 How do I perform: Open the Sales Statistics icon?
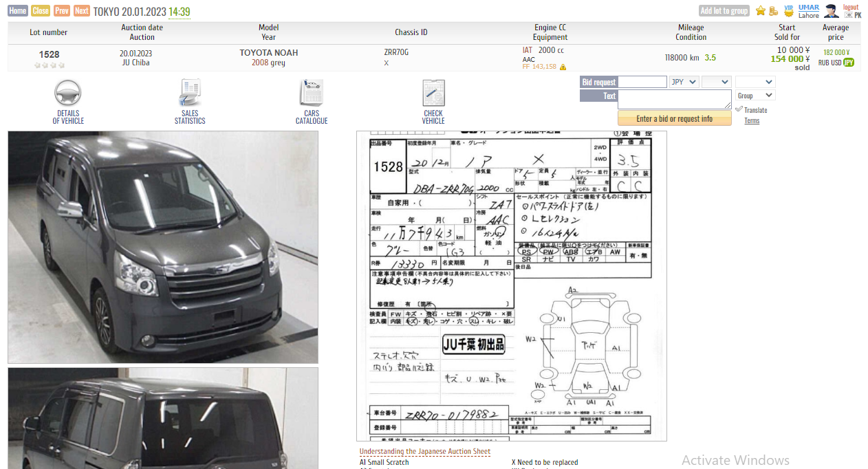(190, 94)
